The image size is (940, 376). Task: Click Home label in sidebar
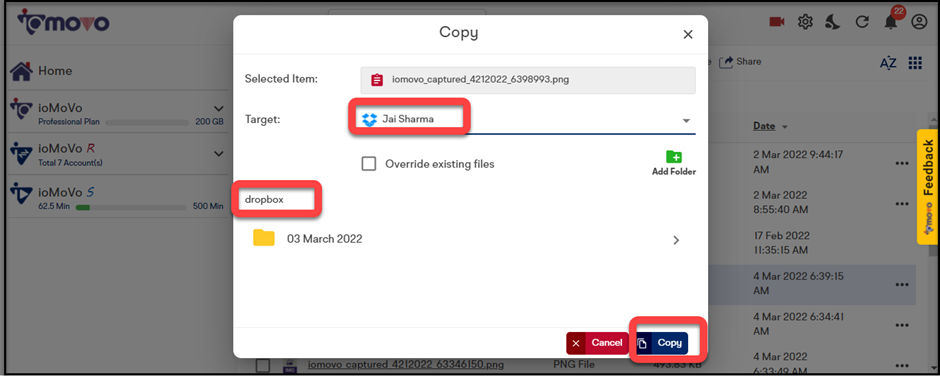(55, 71)
